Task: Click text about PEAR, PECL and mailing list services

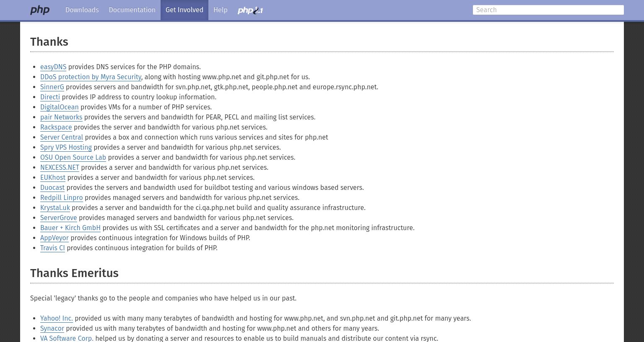Action: tap(200, 117)
